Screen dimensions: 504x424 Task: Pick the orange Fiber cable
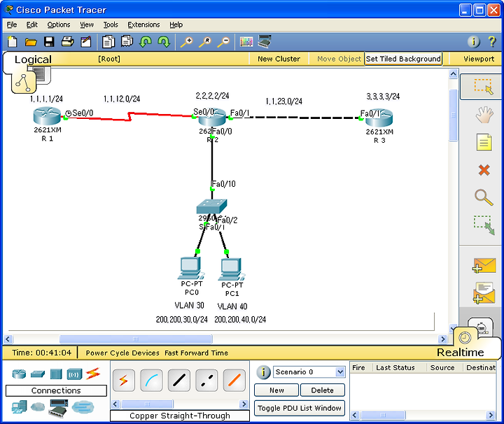[234, 381]
